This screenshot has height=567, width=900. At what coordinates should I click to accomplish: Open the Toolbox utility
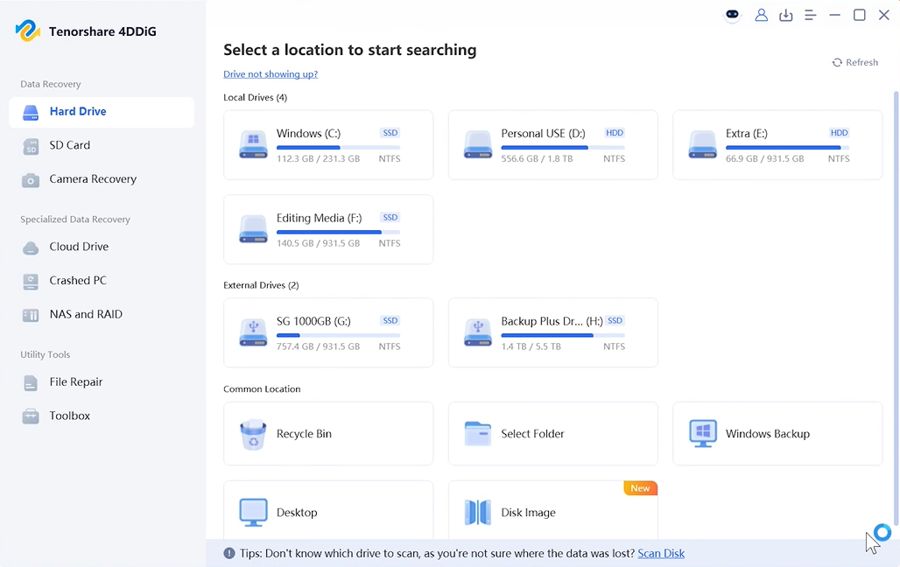tap(102, 416)
